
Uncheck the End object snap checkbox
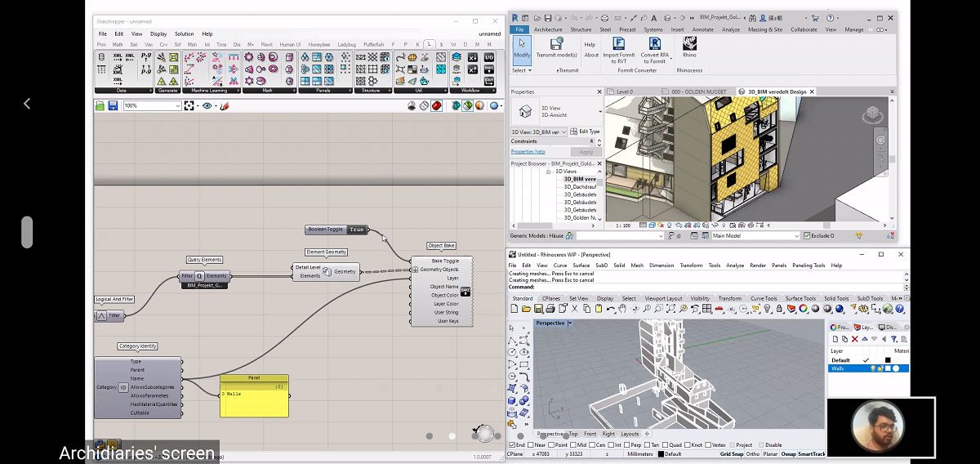click(511, 445)
